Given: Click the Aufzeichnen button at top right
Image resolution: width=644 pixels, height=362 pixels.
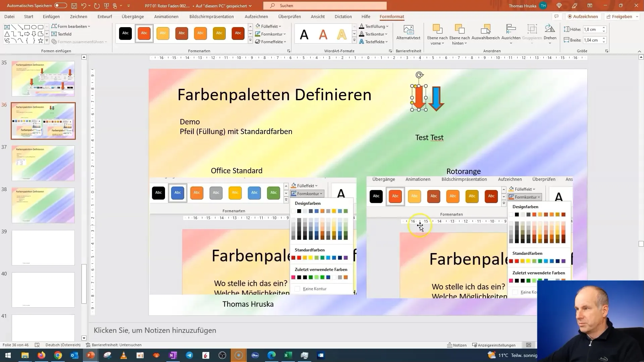Looking at the screenshot, I should [583, 16].
